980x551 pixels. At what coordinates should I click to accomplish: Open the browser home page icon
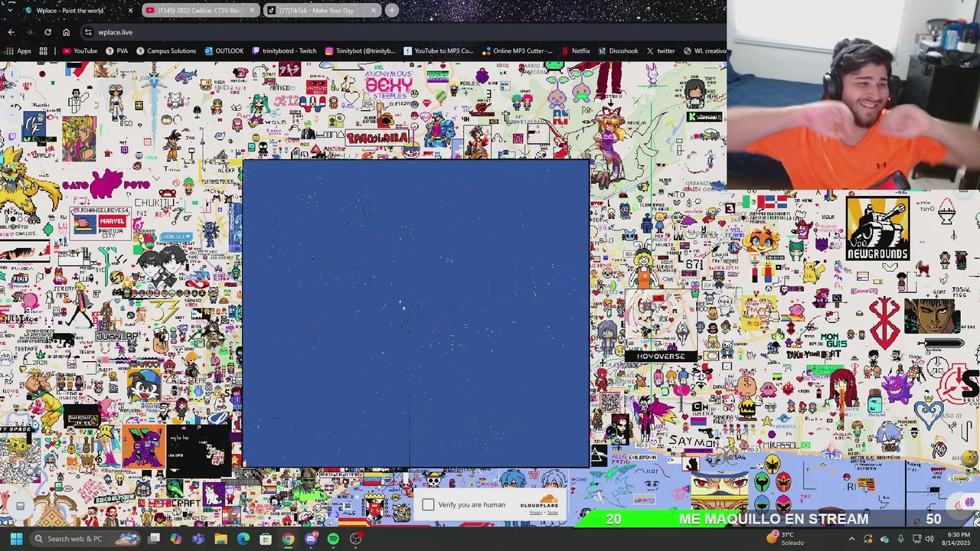pyautogui.click(x=66, y=32)
